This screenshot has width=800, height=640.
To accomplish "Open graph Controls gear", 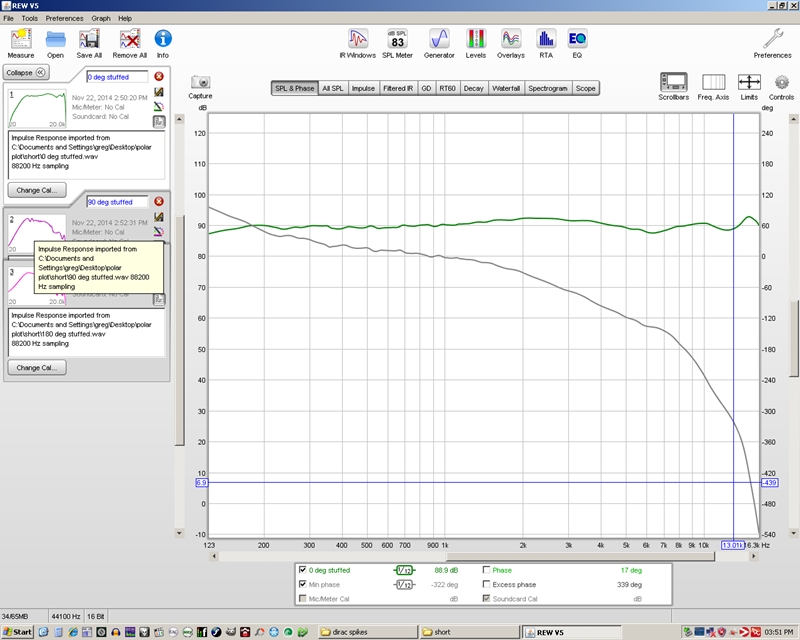I will point(781,86).
